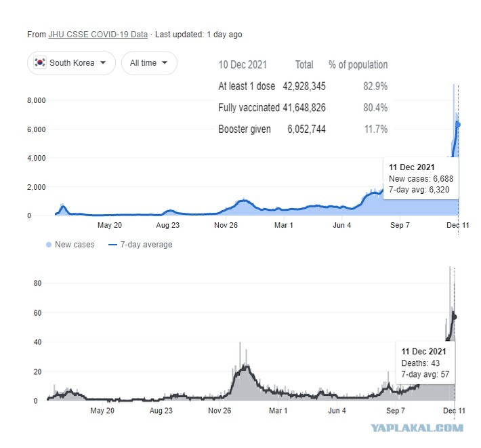481x448 pixels.
Task: Click the 8,000 axis label on cases chart
Action: pyautogui.click(x=36, y=100)
